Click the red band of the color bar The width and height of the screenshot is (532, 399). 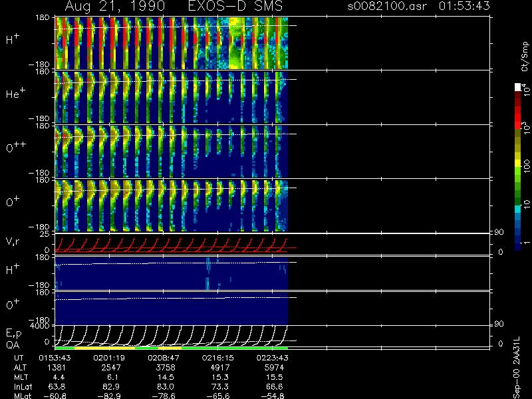click(x=518, y=118)
